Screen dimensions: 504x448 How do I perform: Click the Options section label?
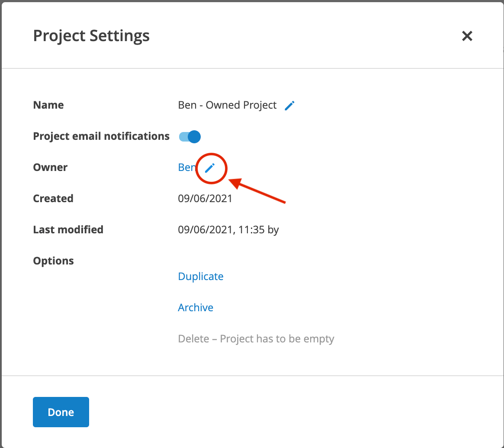coord(53,261)
